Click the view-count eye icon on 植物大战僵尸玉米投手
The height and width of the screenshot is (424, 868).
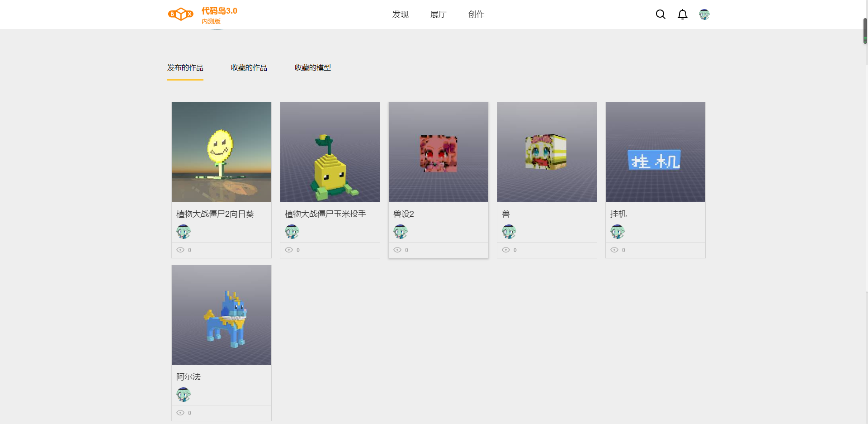coord(289,250)
